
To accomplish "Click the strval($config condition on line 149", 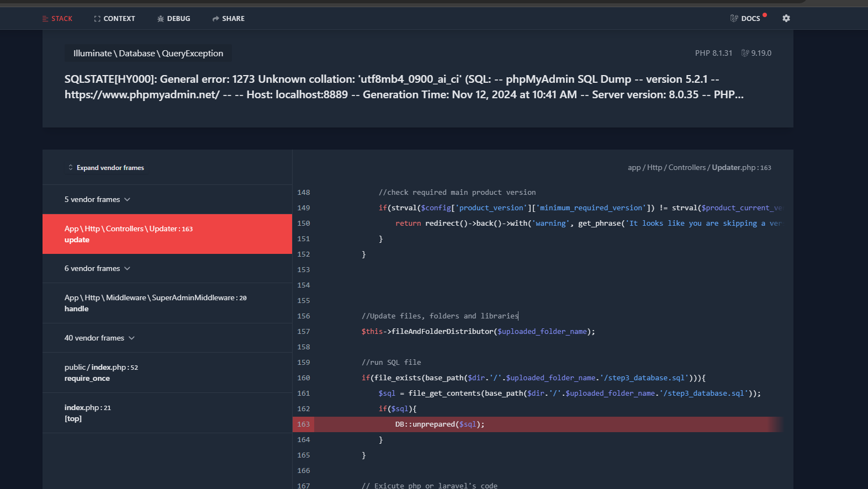I will click(580, 208).
